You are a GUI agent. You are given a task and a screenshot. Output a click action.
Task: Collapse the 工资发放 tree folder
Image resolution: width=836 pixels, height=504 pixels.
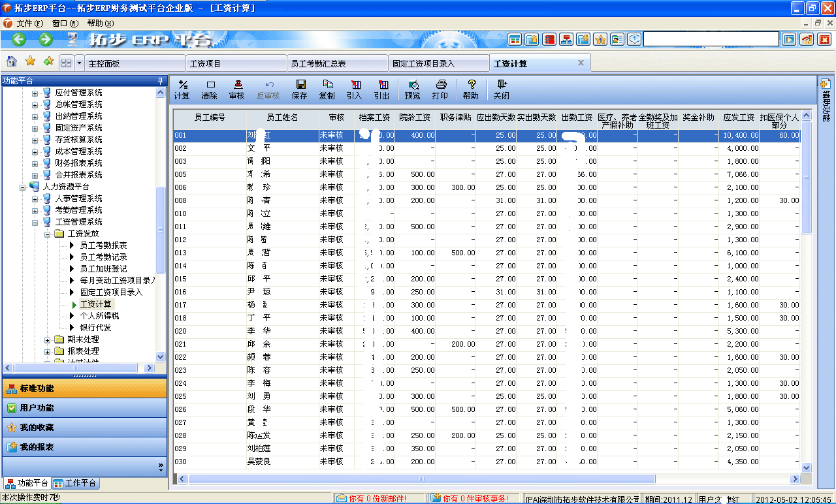point(48,234)
